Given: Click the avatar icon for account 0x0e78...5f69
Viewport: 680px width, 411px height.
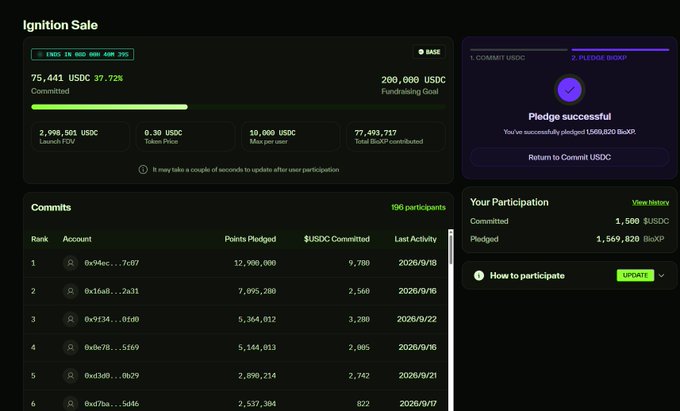Looking at the screenshot, I should (x=70, y=347).
